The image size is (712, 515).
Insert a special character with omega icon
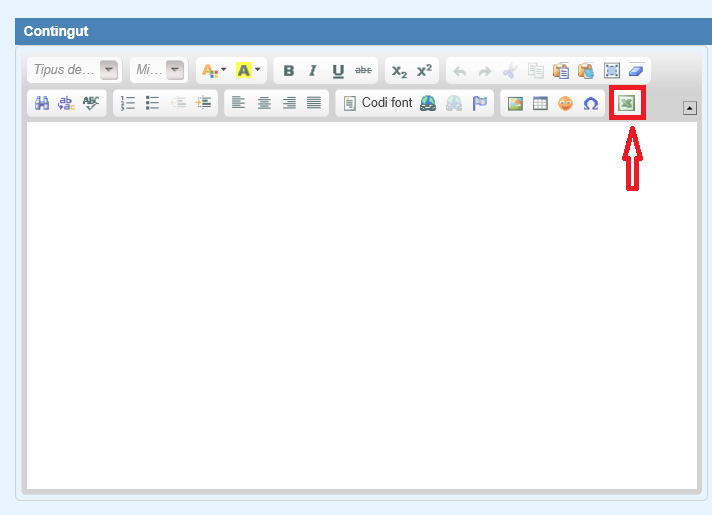[x=590, y=103]
